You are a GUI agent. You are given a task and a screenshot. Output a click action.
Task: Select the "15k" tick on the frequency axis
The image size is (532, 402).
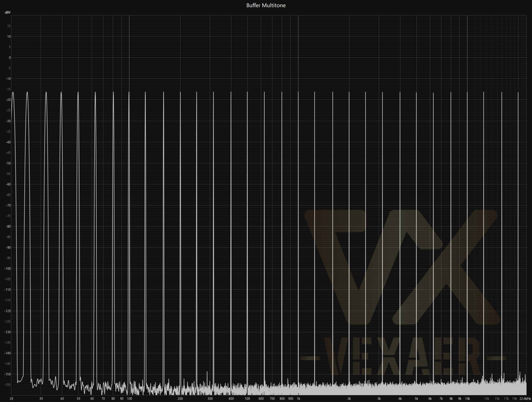click(497, 399)
